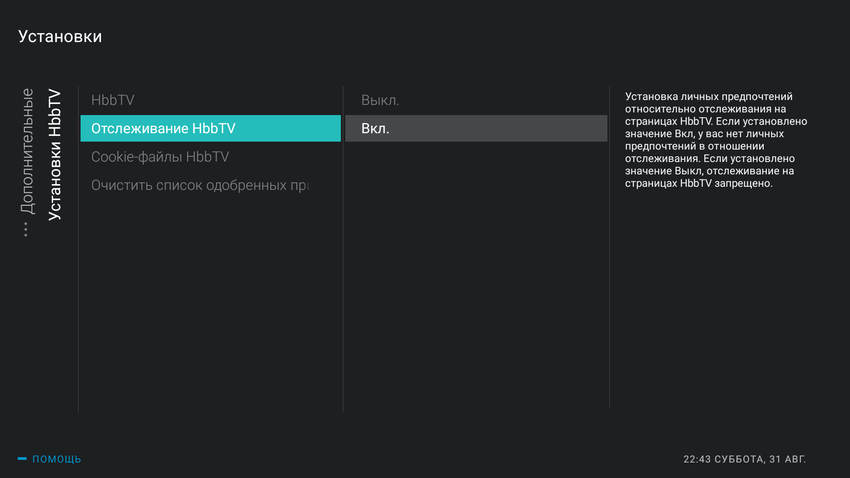Screen dimensions: 850x478
Task: Select the Выкл. tracking option
Action: tap(380, 100)
